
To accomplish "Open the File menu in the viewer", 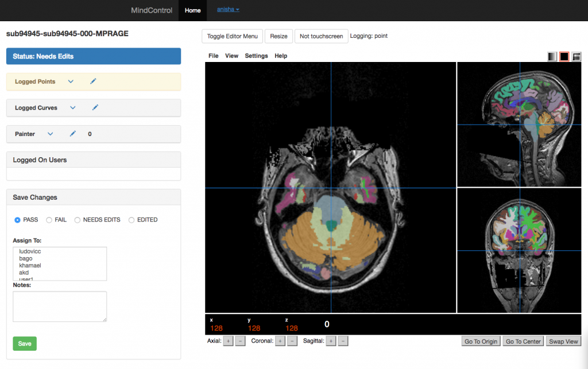I will tap(213, 56).
